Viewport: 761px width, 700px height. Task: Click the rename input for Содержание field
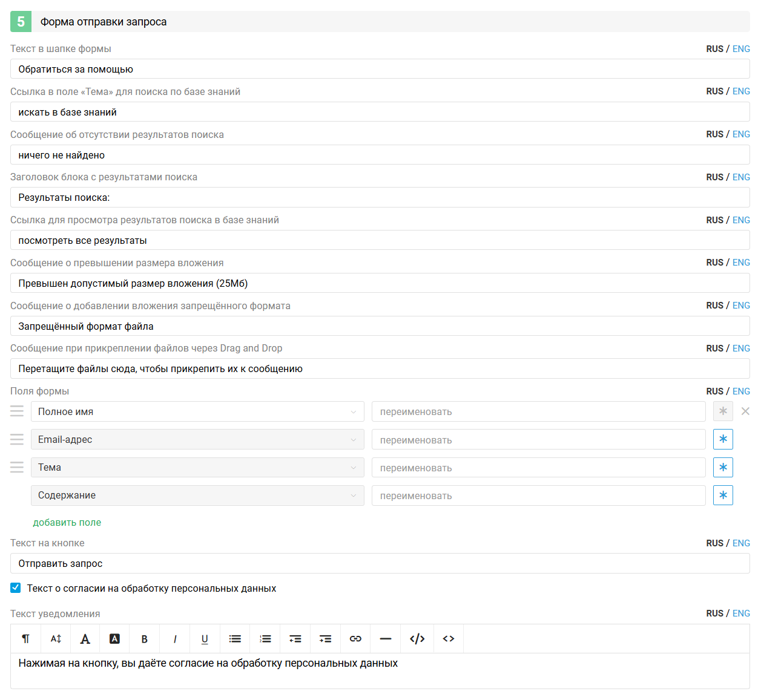(x=538, y=496)
